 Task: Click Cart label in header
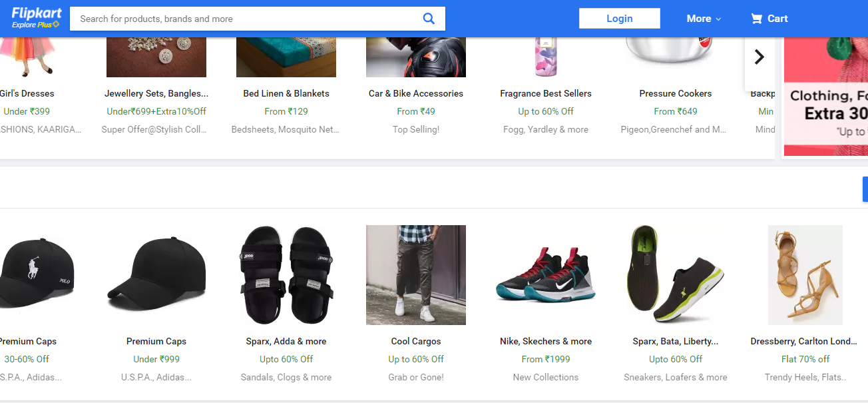tap(777, 19)
